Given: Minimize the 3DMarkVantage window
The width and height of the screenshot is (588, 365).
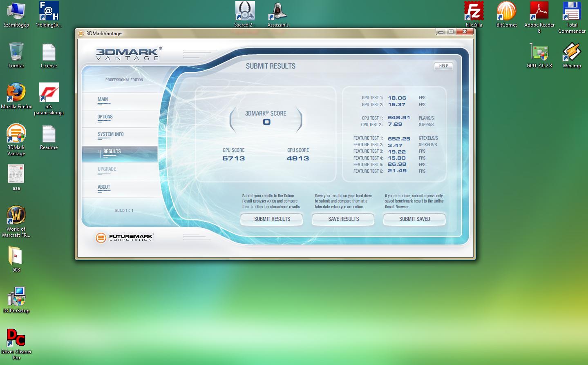Looking at the screenshot, I should tap(441, 32).
